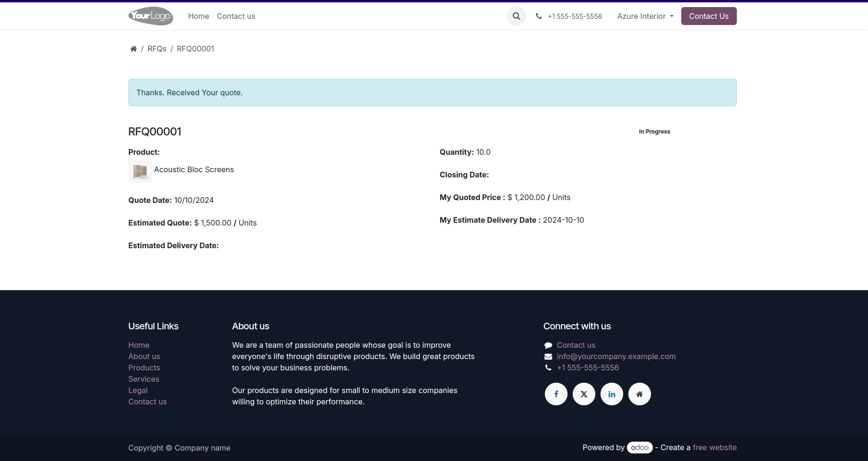Click Contact us under Connect with us
The image size is (868, 461).
576,345
